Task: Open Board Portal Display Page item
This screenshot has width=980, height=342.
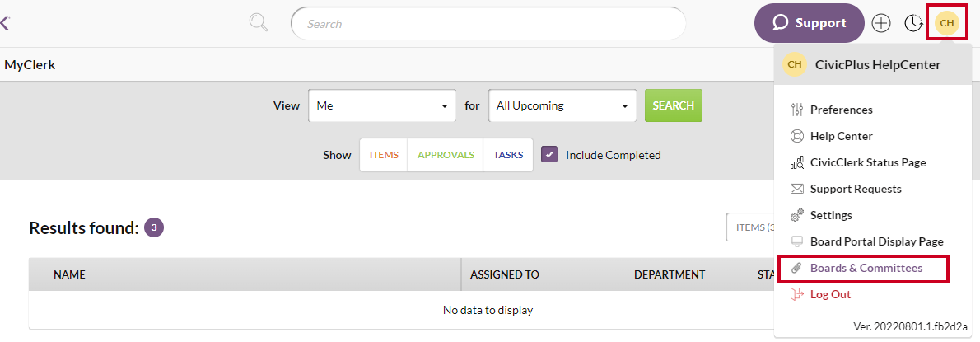Action: tap(877, 241)
